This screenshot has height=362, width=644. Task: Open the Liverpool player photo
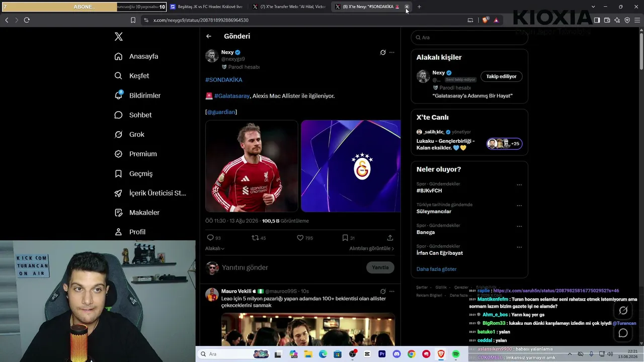tap(252, 166)
